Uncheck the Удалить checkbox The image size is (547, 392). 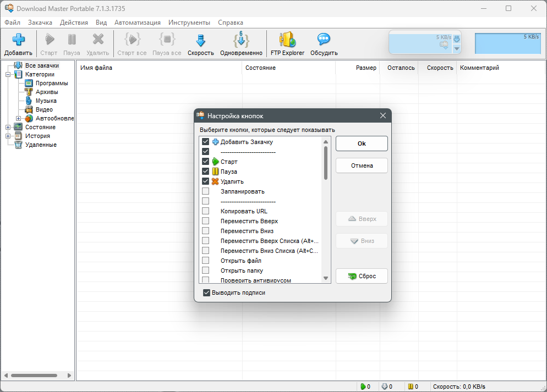tap(205, 181)
